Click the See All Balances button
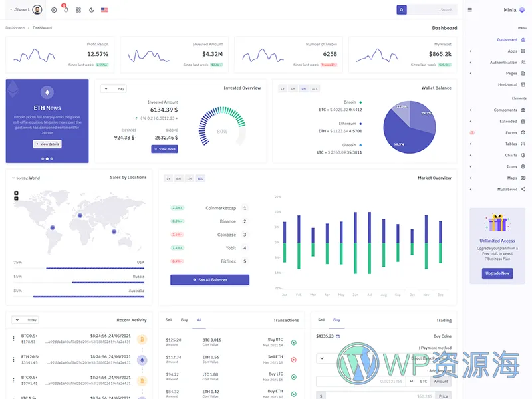 [x=209, y=280]
